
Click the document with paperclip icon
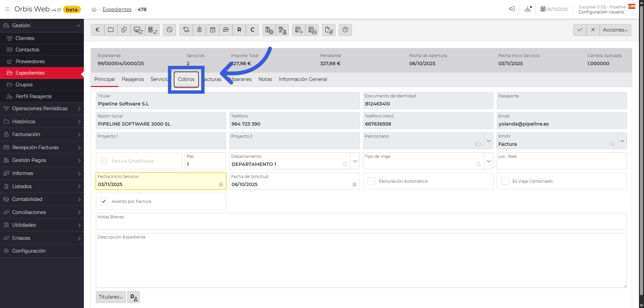pyautogui.click(x=329, y=30)
